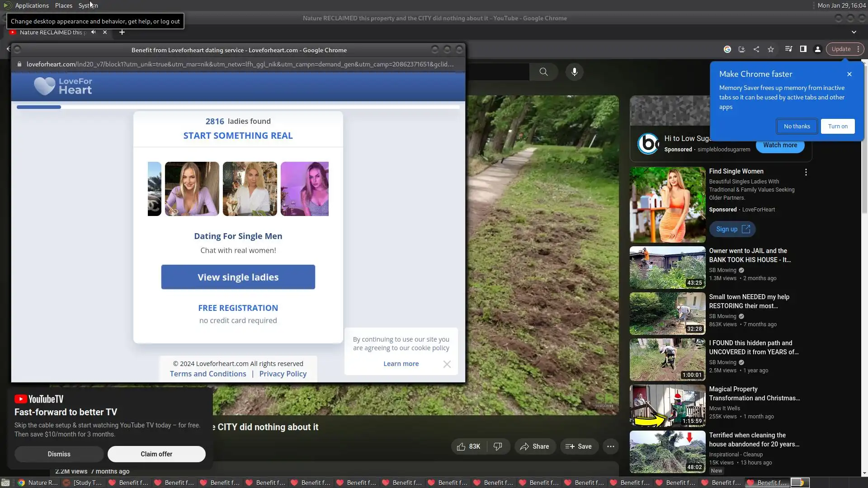
Task: Open video more actions ellipsis
Action: (610, 446)
